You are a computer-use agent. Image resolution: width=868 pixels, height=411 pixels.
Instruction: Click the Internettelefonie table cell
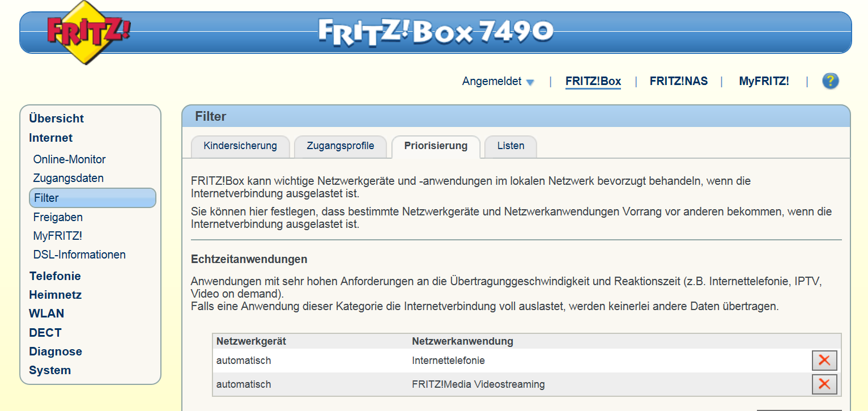448,361
